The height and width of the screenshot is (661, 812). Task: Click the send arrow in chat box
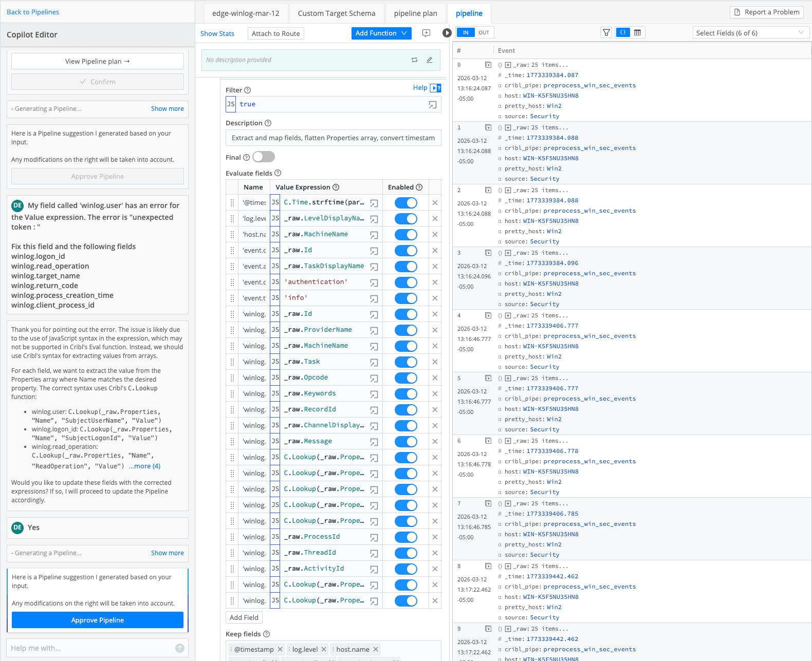click(180, 648)
